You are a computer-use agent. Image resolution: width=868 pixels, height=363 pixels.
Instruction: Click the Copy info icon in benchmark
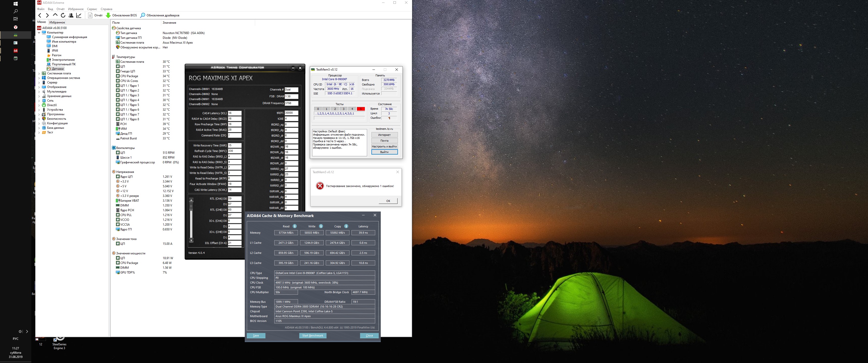pos(346,226)
